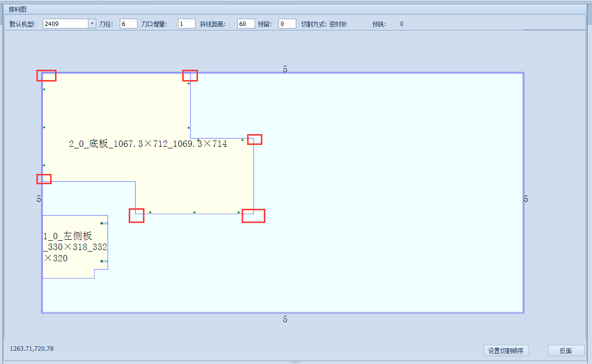This screenshot has height=364, width=592.
Task: Click upper green hole dot on 左侧板
Action: 102,223
